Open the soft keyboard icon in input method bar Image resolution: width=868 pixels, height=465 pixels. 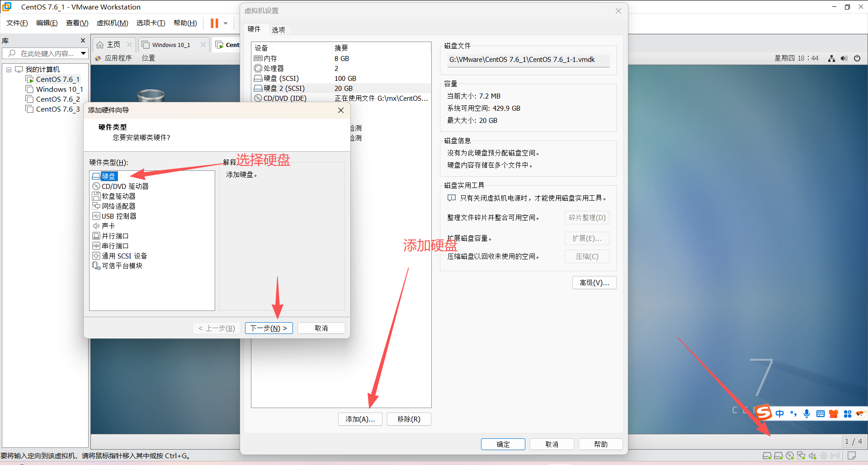tap(820, 413)
